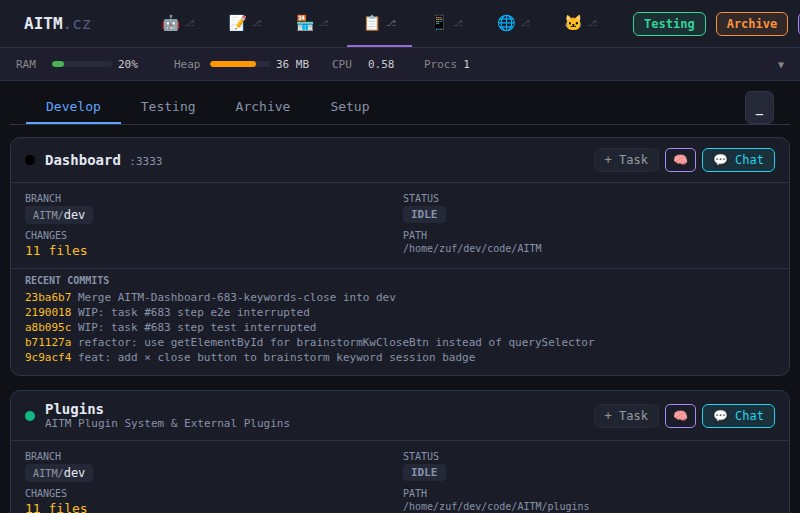Image resolution: width=800 pixels, height=513 pixels.
Task: Click the branch icon beside the memo
Action: point(257,23)
